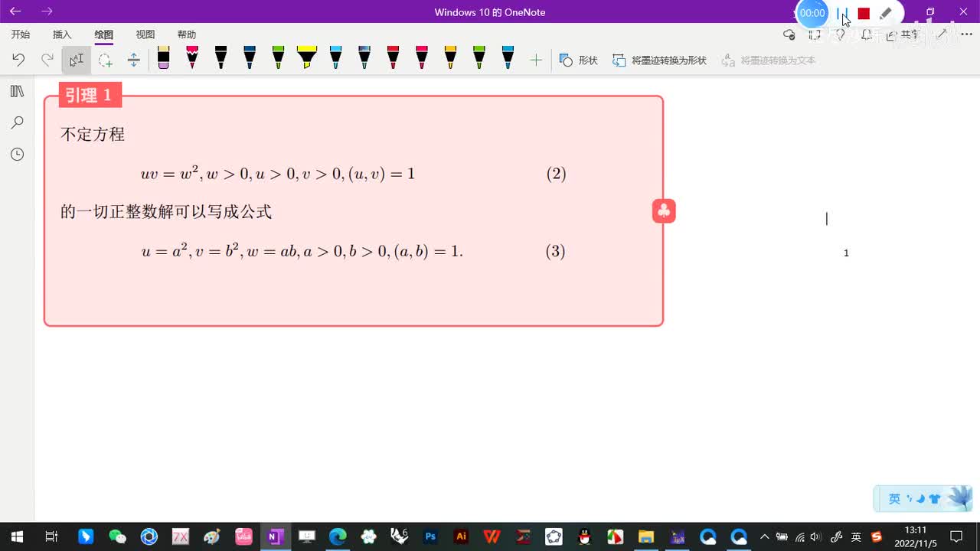The width and height of the screenshot is (980, 551).
Task: Undo the last action in OneNote
Action: tap(18, 60)
